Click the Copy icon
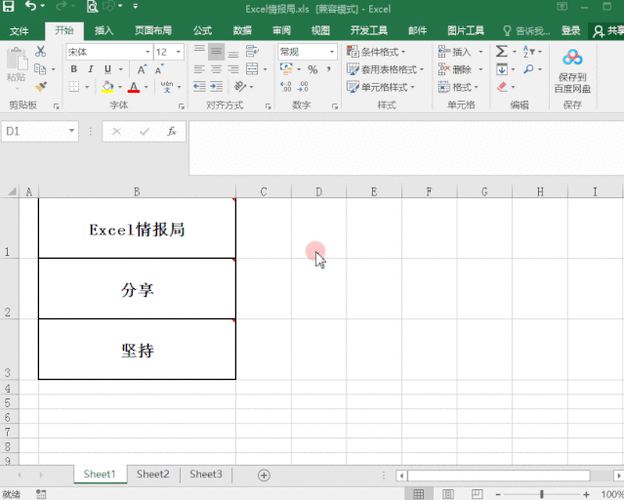 point(40,69)
